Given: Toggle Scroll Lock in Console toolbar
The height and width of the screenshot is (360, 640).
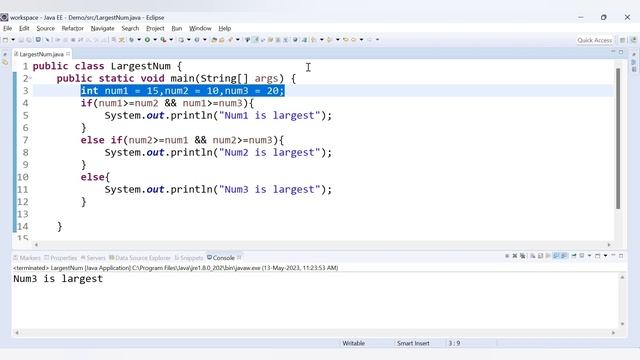Looking at the screenshot, I should pos(540,256).
